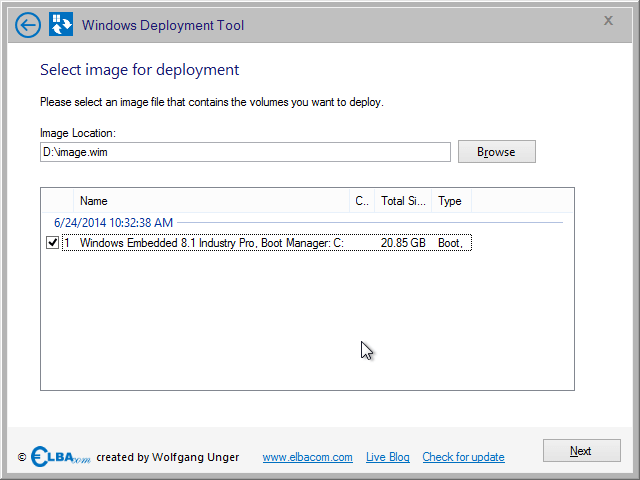Click the Type column header
This screenshot has height=480, width=640.
click(x=451, y=201)
